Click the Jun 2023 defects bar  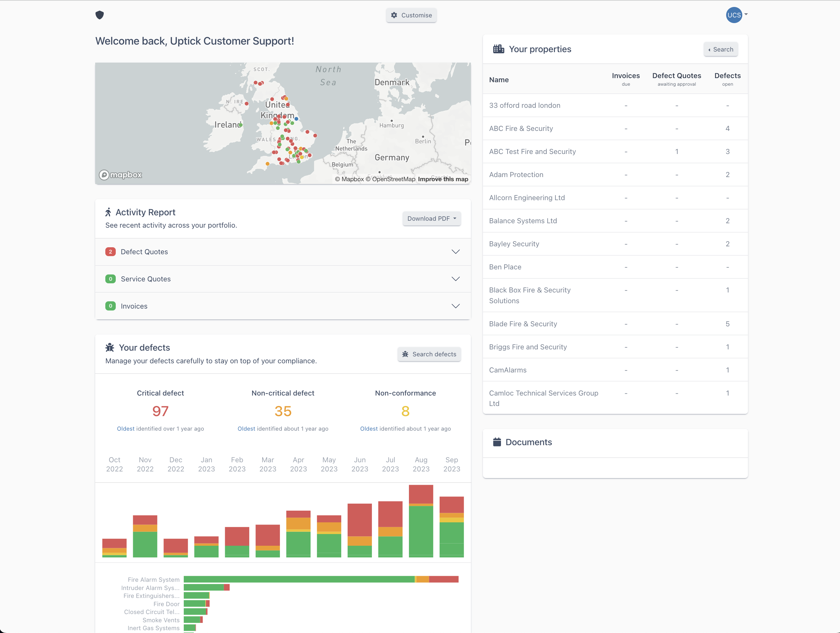[360, 531]
